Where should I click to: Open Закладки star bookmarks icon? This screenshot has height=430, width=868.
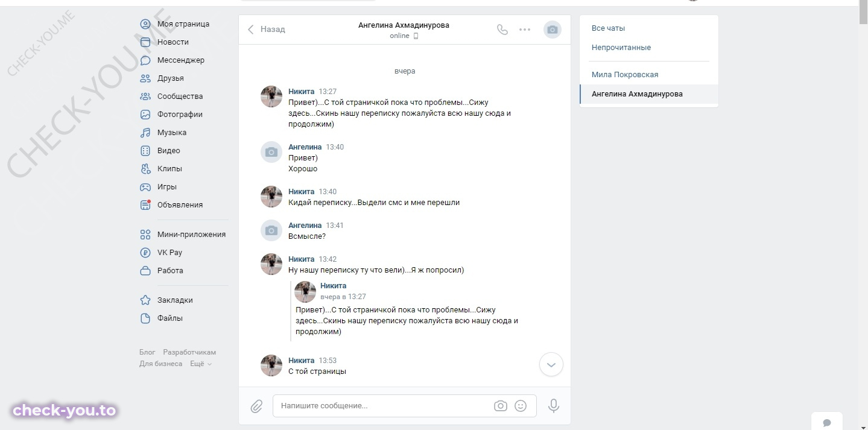(x=145, y=300)
